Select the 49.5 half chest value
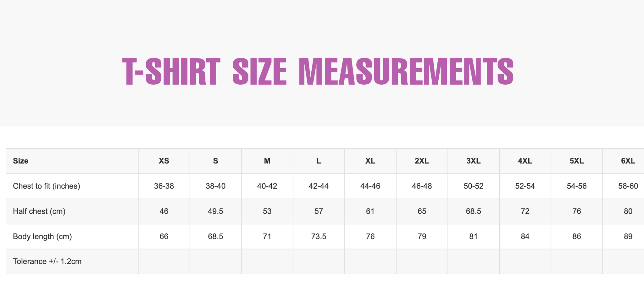Image resolution: width=644 pixels, height=291 pixels. pos(215,211)
